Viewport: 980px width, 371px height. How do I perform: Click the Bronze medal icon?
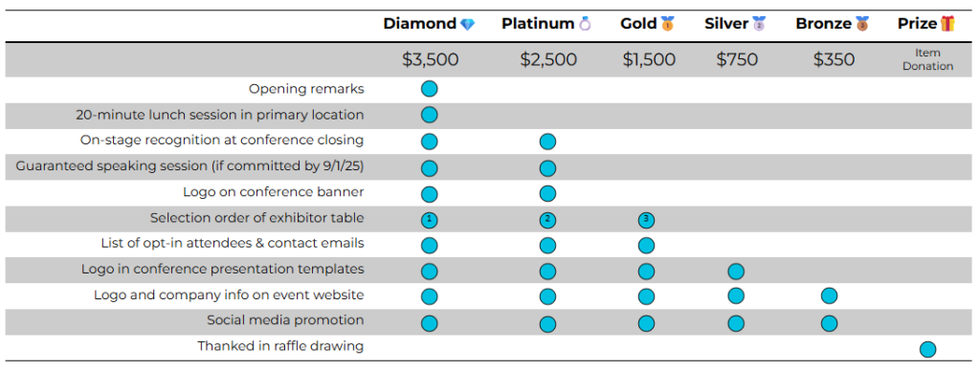point(862,24)
